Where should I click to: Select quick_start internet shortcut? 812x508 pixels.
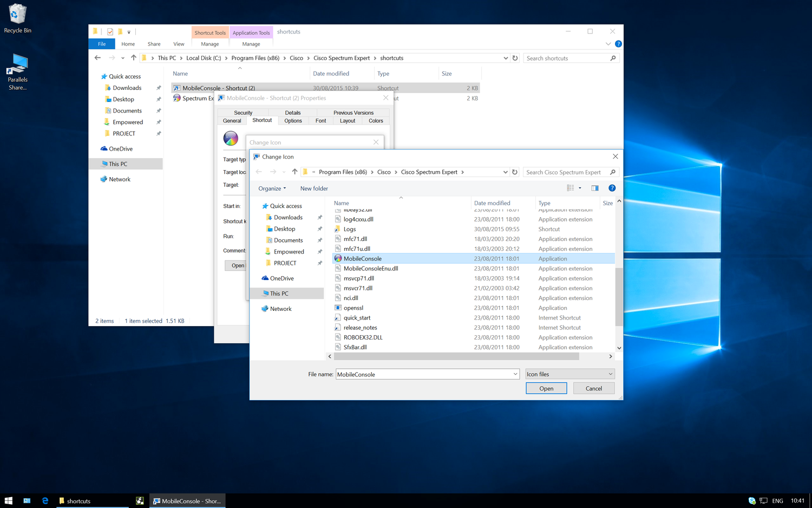357,318
